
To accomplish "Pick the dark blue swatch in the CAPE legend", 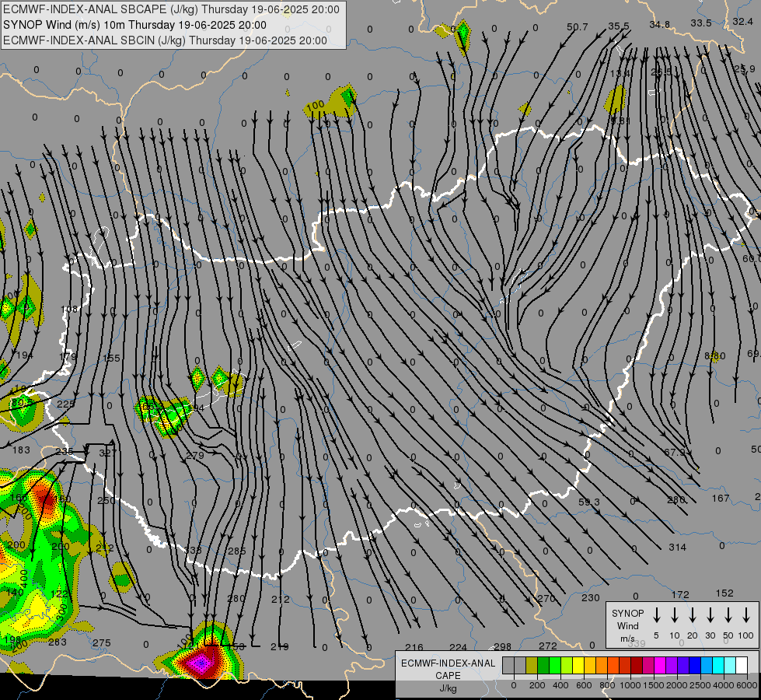I will point(695,665).
